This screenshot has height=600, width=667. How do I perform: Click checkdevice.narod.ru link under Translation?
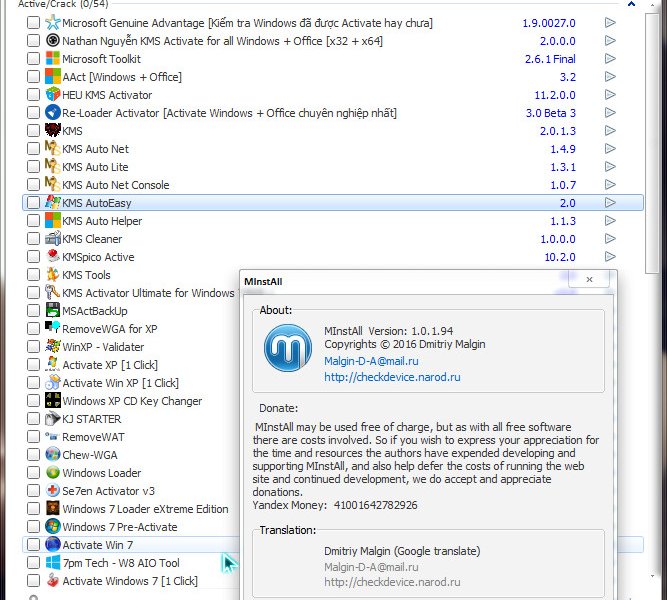(x=392, y=582)
